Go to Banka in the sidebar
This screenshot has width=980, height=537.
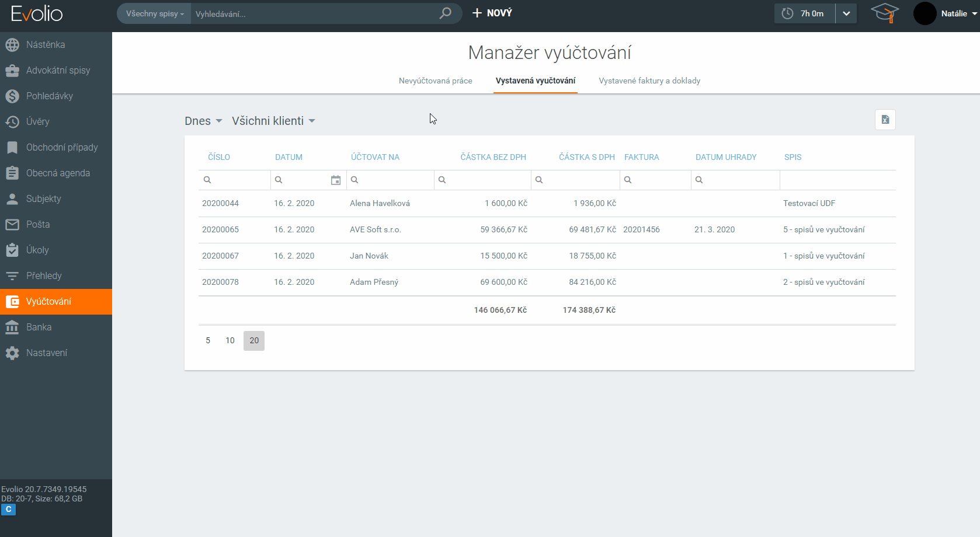pos(39,327)
